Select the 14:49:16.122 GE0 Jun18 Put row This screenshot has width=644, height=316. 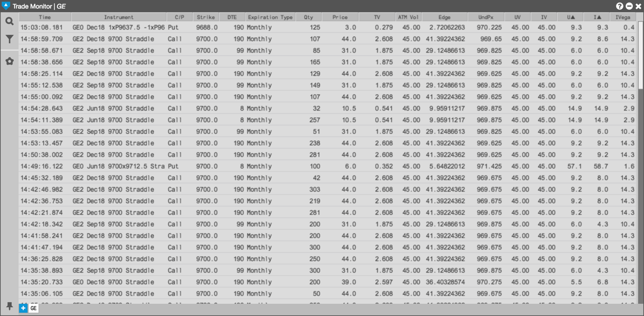328,166
